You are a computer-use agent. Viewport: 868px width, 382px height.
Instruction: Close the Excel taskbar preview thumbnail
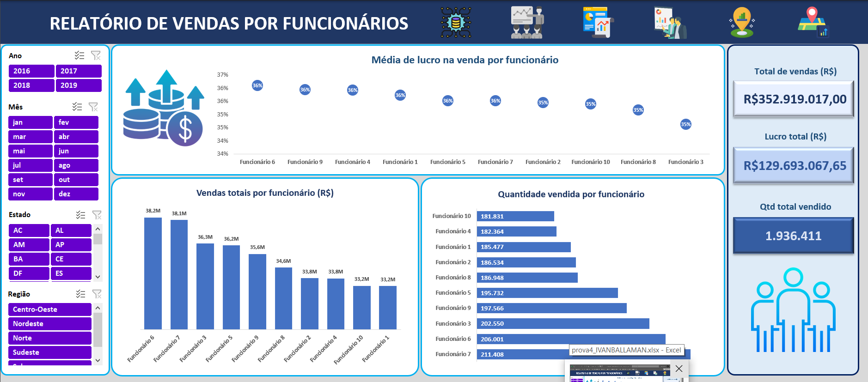pos(679,369)
